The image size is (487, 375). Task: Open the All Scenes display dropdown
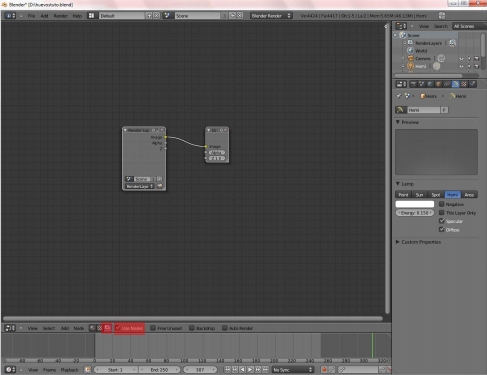[x=469, y=26]
